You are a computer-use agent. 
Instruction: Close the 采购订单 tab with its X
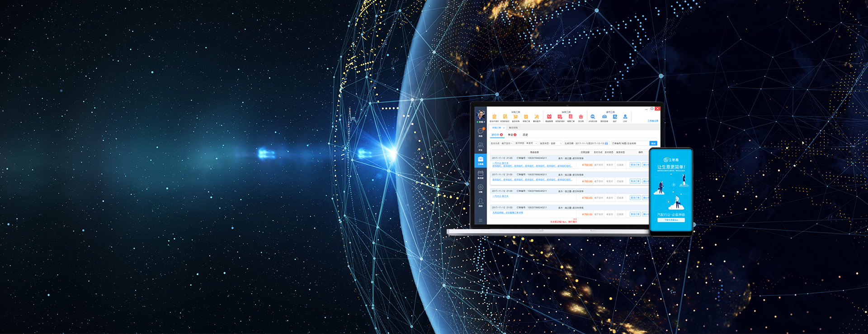tap(504, 128)
